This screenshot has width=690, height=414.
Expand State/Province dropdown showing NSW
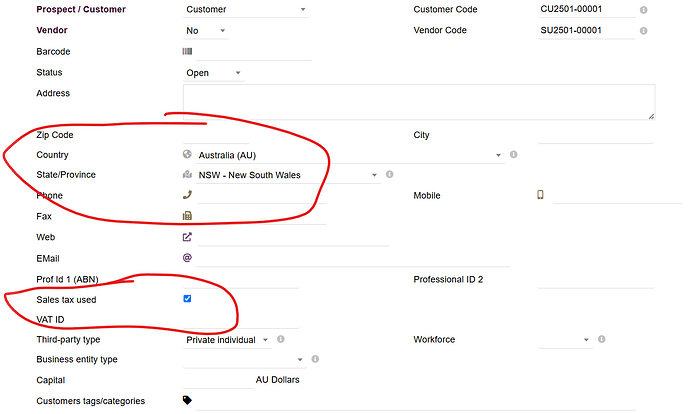point(280,175)
